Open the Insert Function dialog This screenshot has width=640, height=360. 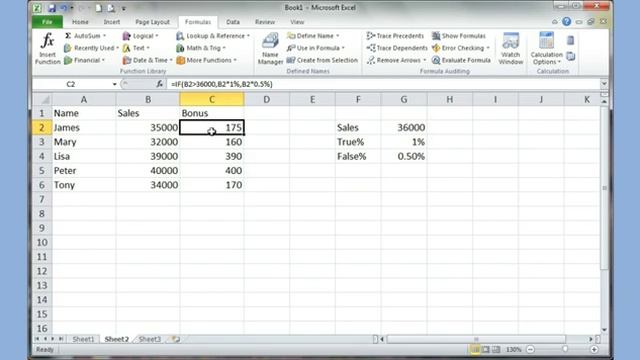[x=47, y=49]
